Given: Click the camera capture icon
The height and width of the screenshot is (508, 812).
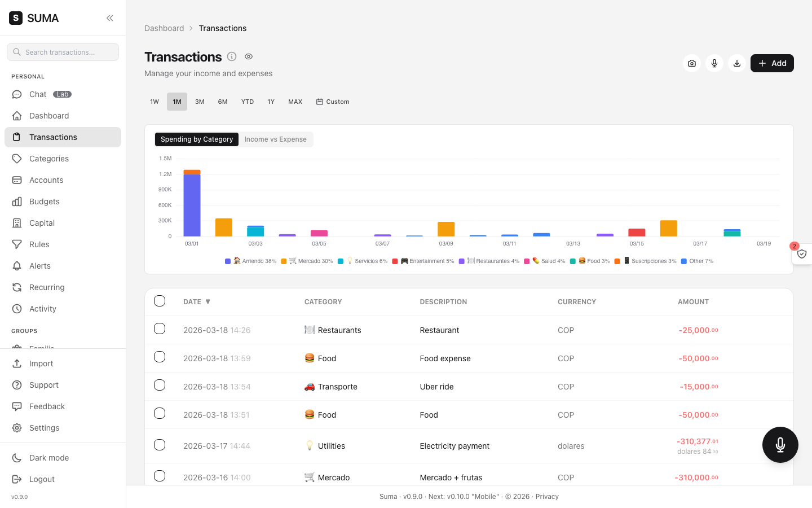Looking at the screenshot, I should [x=692, y=63].
